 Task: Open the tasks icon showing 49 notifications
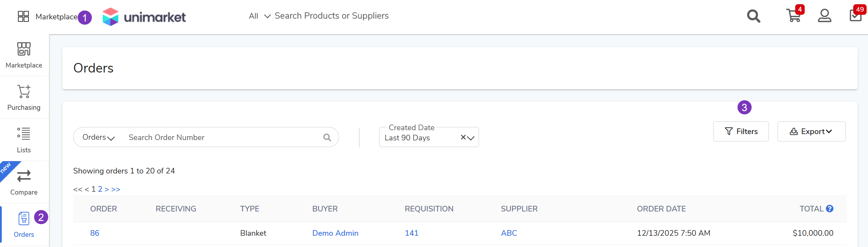click(x=855, y=16)
